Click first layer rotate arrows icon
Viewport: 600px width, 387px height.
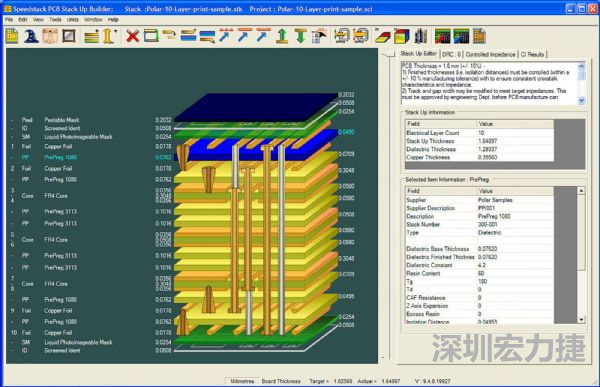(x=342, y=36)
